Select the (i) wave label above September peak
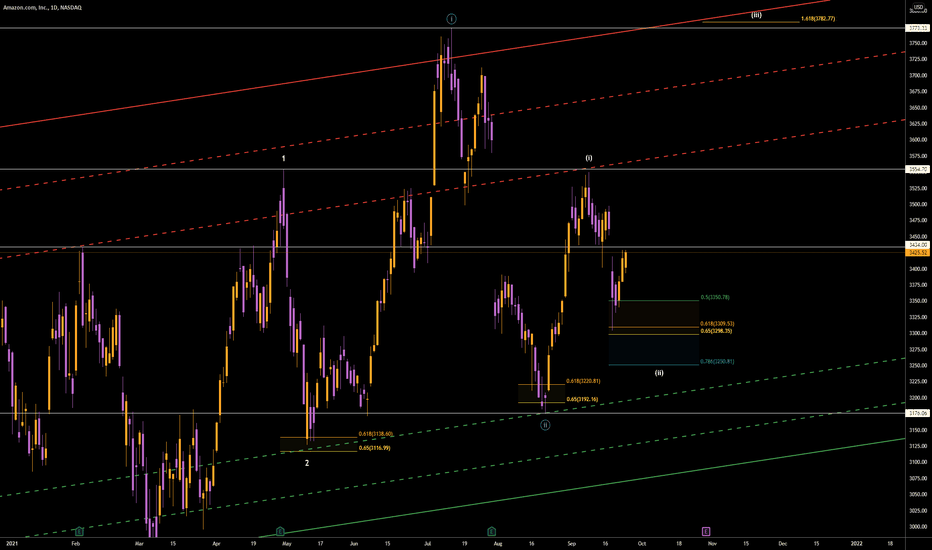 pos(588,158)
